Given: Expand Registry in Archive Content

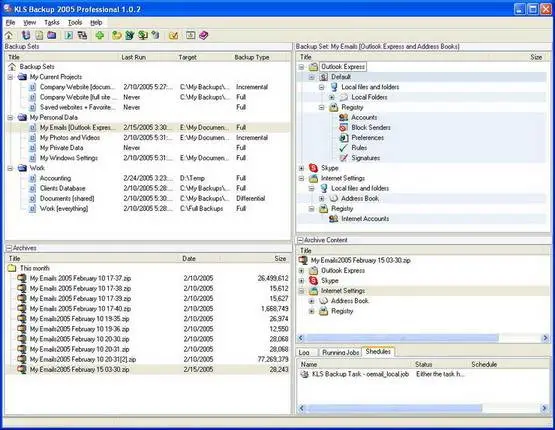Looking at the screenshot, I should (311, 311).
